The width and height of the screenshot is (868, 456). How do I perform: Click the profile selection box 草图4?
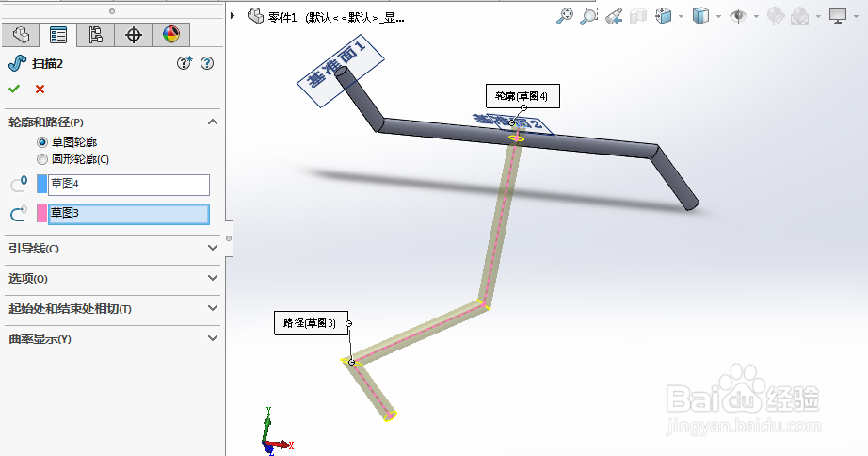[x=129, y=185]
